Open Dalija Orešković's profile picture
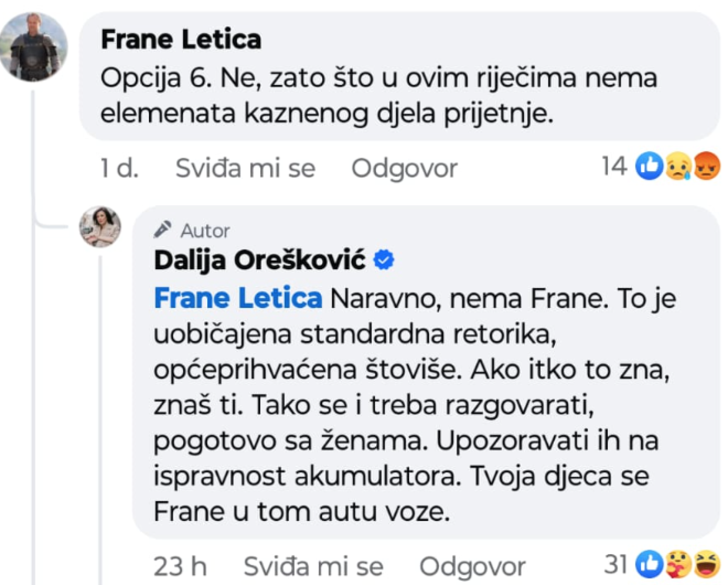Viewport: 728px width, 585px height. pos(100,226)
